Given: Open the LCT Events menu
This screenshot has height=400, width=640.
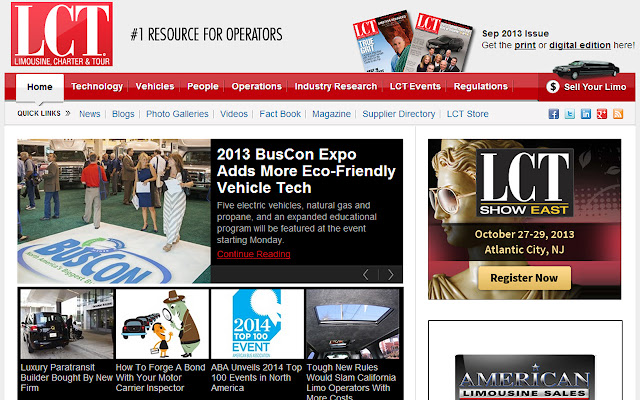Looking at the screenshot, I should (415, 87).
